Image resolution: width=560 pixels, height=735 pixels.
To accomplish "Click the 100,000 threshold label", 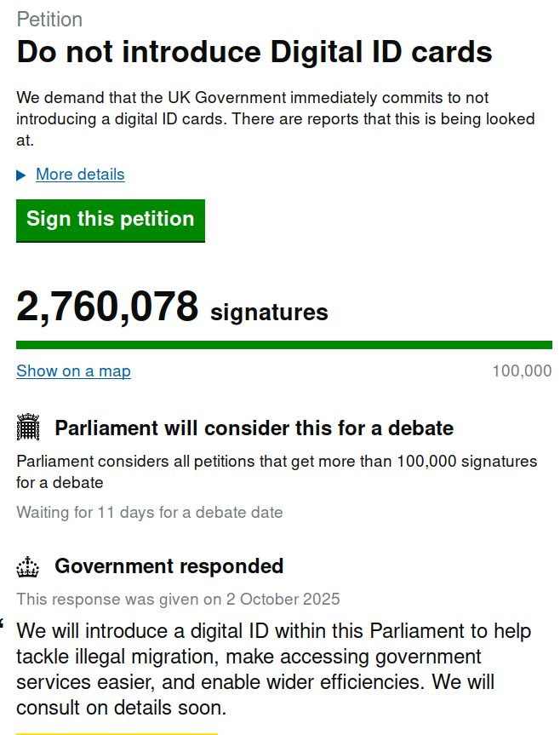I will (521, 371).
